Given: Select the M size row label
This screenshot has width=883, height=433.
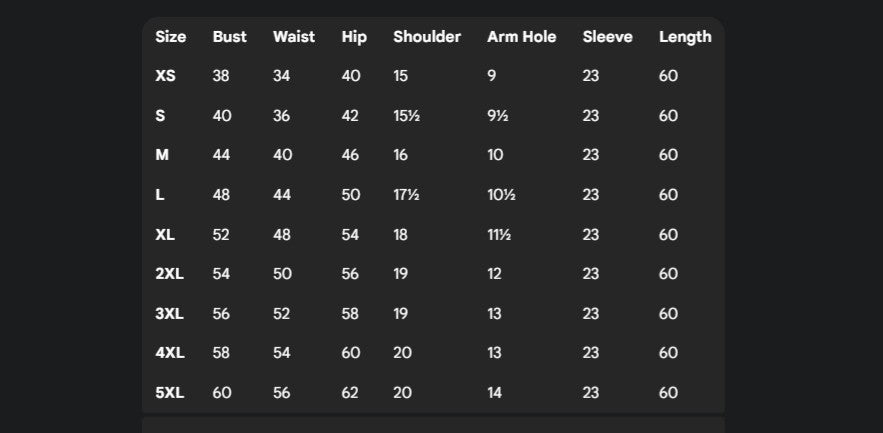Looking at the screenshot, I should click(x=162, y=155).
